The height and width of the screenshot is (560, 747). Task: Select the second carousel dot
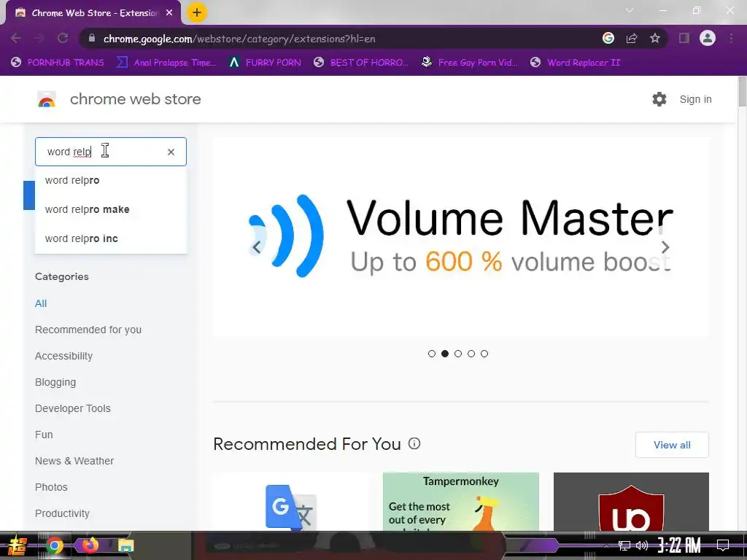[445, 354]
